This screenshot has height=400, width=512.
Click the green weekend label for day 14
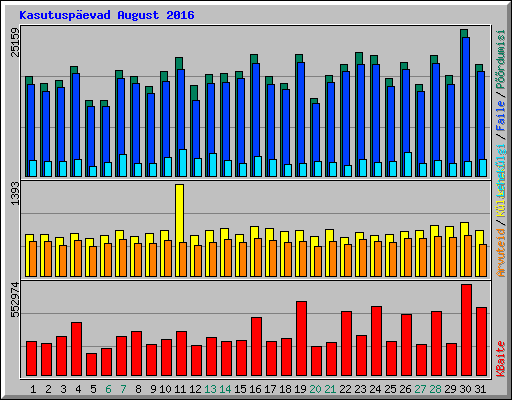coord(225,389)
